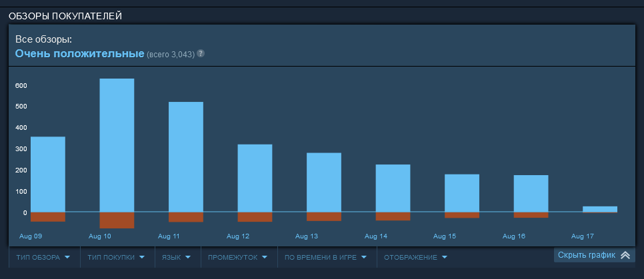
Task: Click the Все обзоры label
Action: [x=43, y=40]
